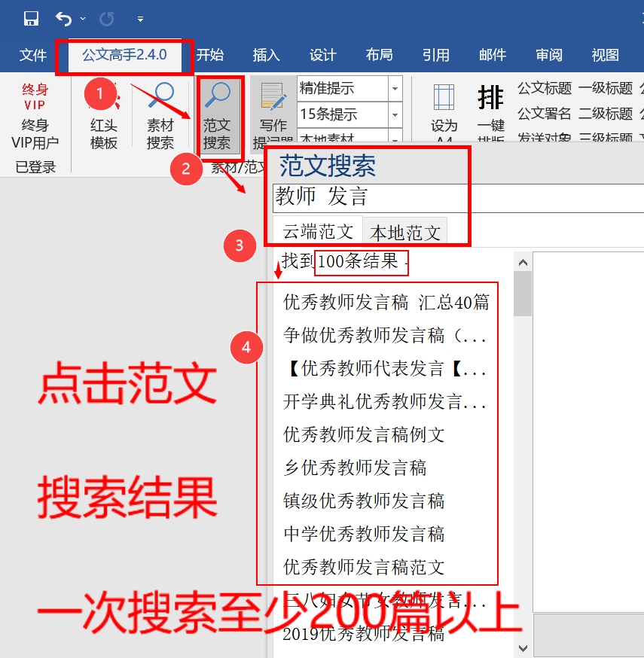This screenshot has width=644, height=658.
Task: Open Customize Quick Access Toolbar dropdown
Action: click(140, 20)
